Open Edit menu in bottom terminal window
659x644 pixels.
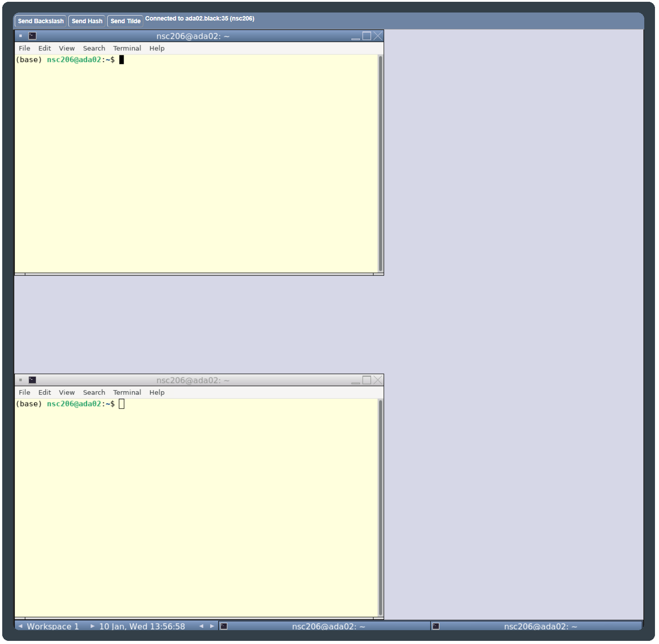(x=45, y=393)
